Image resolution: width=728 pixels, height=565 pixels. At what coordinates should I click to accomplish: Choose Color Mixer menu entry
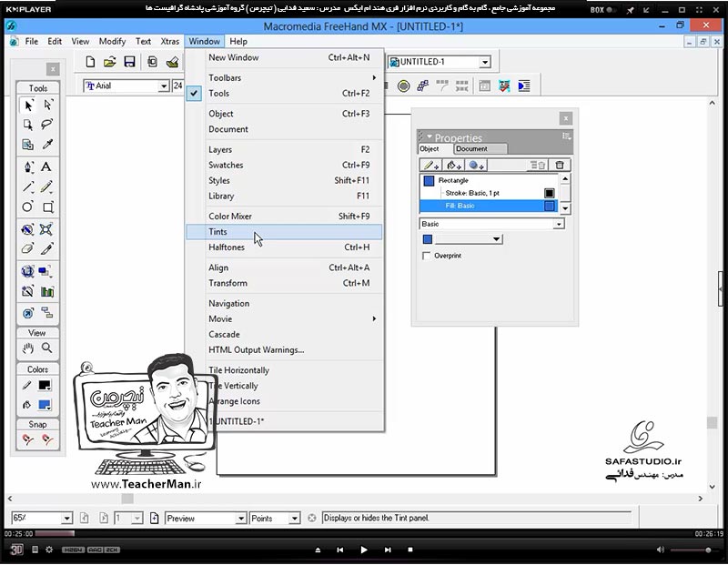[x=285, y=216]
